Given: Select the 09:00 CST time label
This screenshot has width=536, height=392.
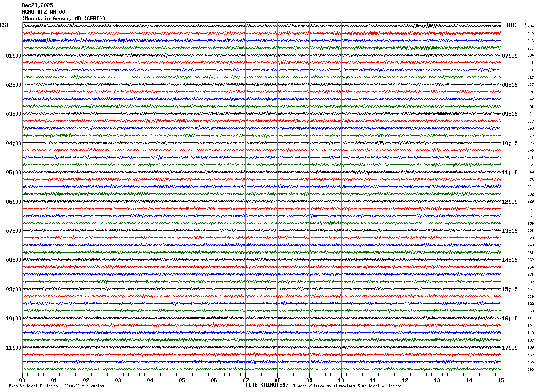Looking at the screenshot, I should (14, 289).
